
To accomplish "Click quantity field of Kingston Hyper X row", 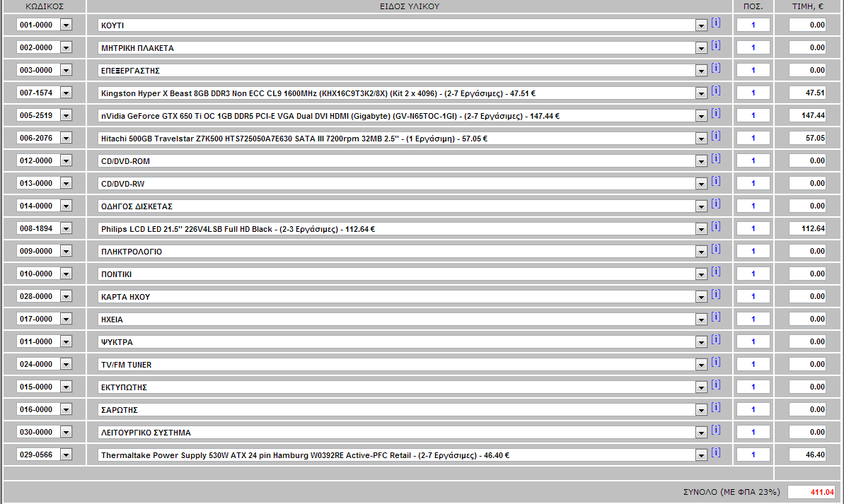I will pyautogui.click(x=753, y=93).
